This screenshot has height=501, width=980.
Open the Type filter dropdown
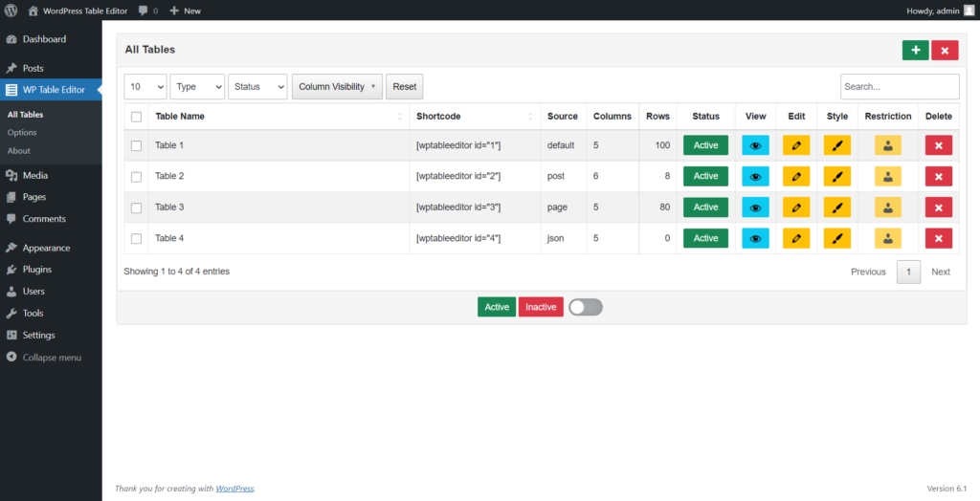(197, 87)
